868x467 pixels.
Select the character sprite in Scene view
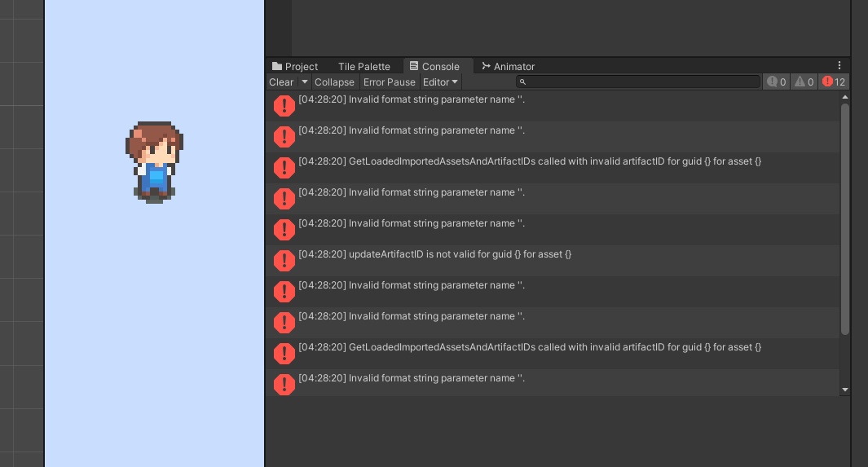[x=154, y=162]
